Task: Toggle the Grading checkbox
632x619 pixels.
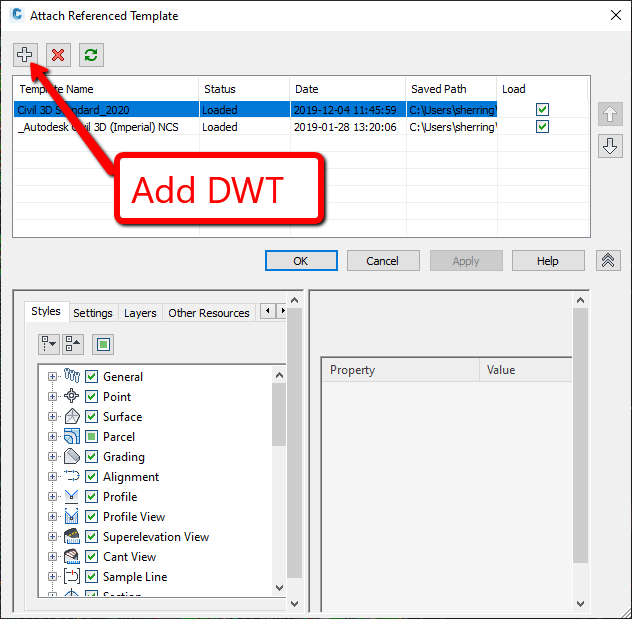Action: pos(91,456)
